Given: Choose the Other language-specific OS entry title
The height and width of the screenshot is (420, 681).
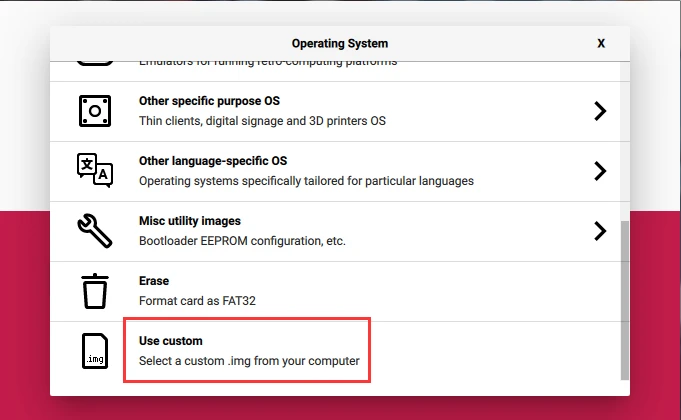Looking at the screenshot, I should [213, 161].
